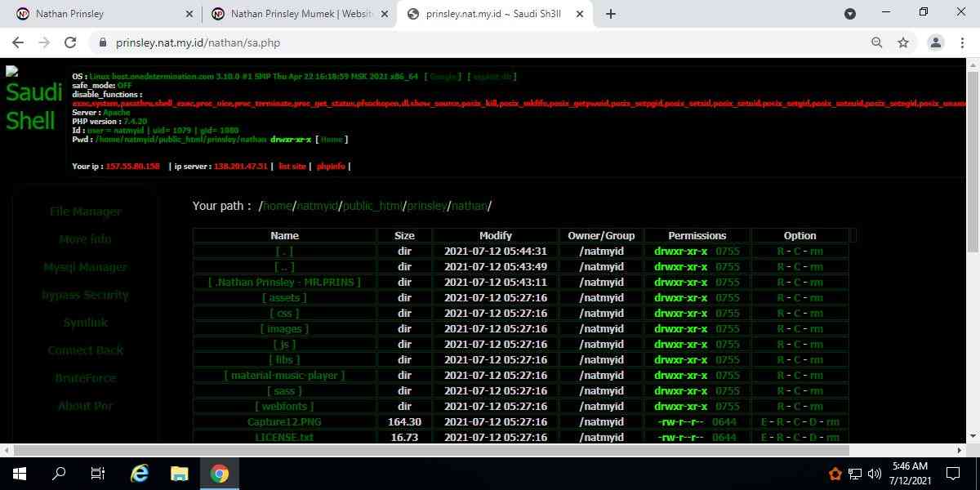Open the About entry in the sidebar
Screen dimensions: 980x490
click(86, 406)
